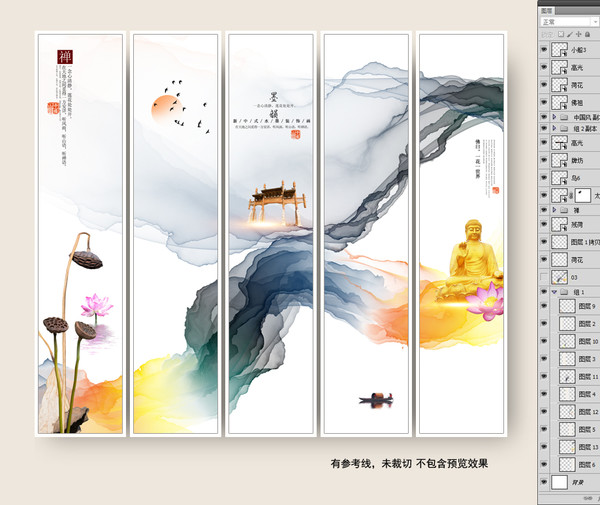This screenshot has height=505, width=600.
Task: Toggle lock position cross-arrows icon
Action: pyautogui.click(x=579, y=34)
